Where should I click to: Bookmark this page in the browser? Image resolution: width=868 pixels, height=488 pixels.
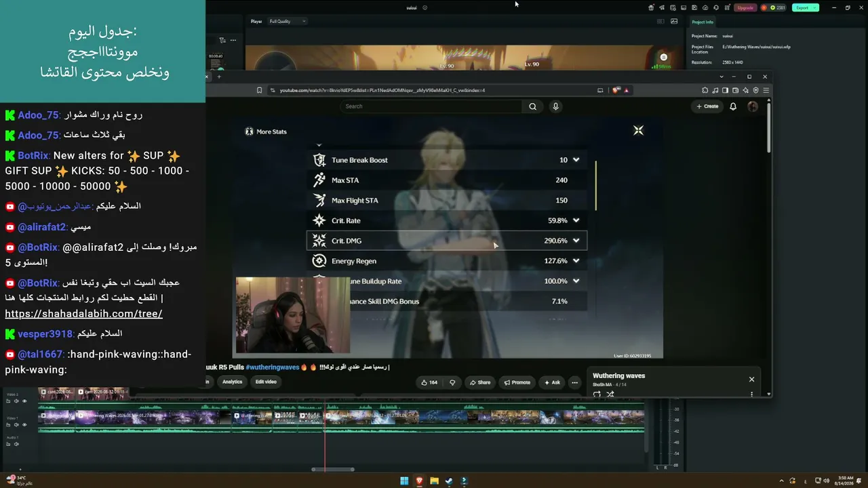[259, 90]
